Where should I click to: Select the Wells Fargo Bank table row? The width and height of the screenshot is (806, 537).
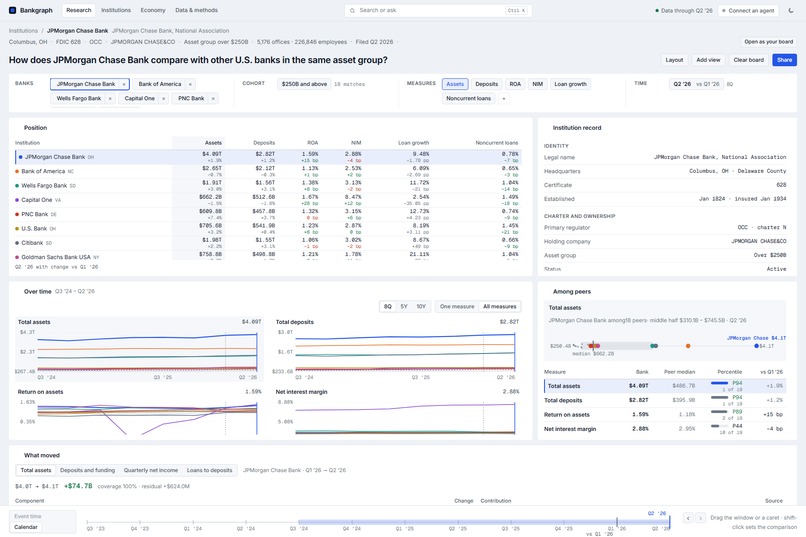268,186
